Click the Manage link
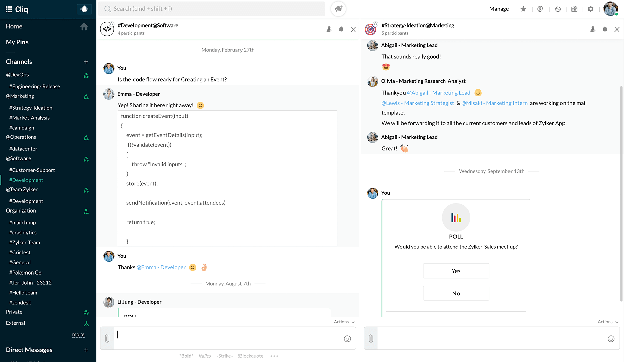This screenshot has width=644, height=362. [x=499, y=9]
